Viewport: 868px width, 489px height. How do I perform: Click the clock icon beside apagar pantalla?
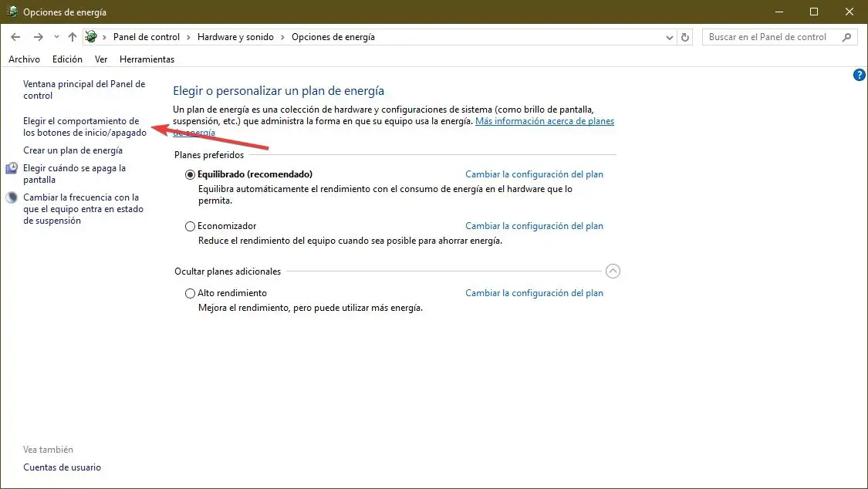[12, 168]
